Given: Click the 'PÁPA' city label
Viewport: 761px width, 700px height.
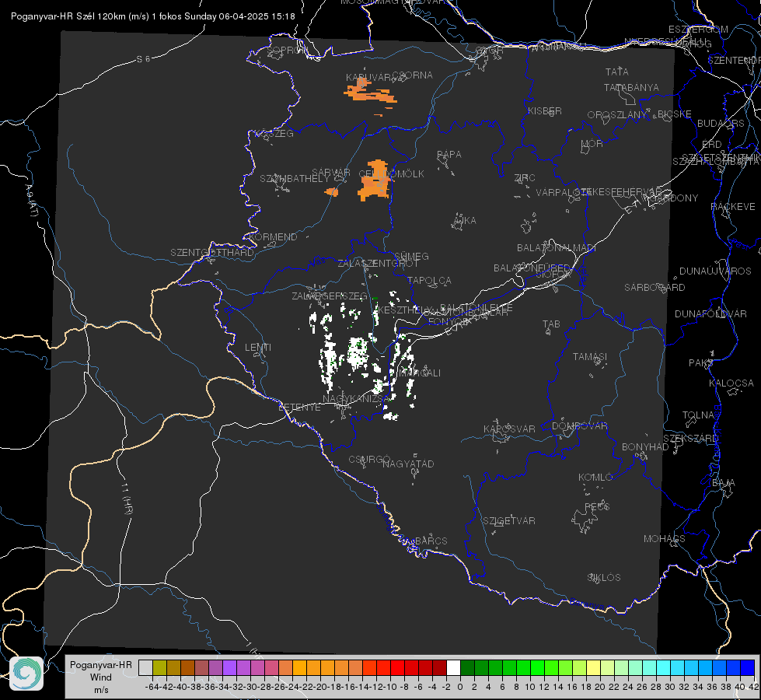Looking at the screenshot, I should pos(449,155).
